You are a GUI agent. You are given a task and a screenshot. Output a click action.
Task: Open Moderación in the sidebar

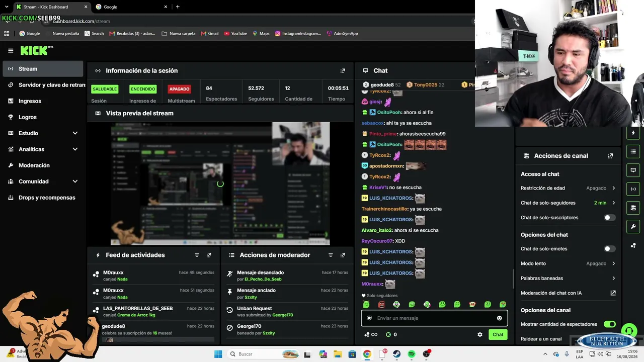click(43, 165)
